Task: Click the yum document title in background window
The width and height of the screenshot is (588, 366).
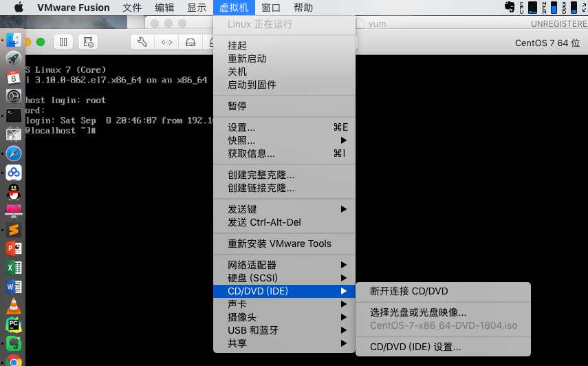Action: (x=377, y=24)
